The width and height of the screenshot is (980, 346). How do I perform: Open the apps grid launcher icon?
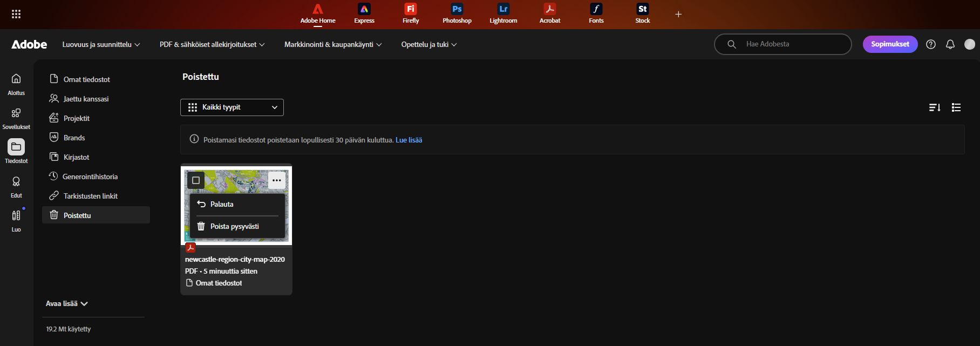16,14
